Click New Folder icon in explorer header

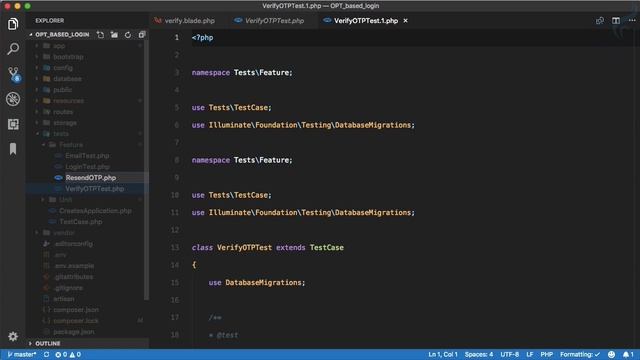point(114,35)
